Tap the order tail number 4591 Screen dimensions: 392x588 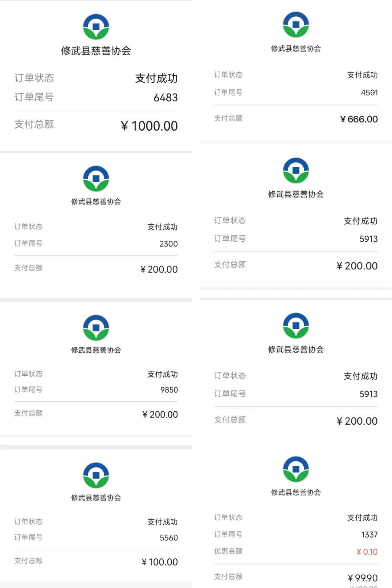coord(369,93)
